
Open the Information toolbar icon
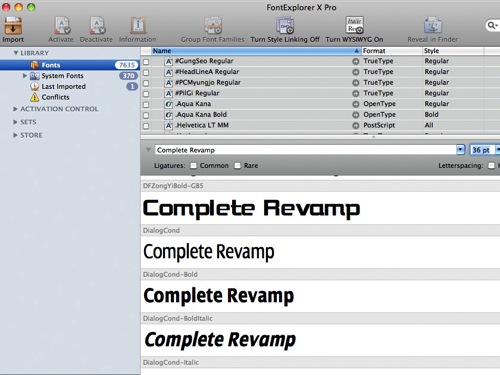pyautogui.click(x=138, y=26)
